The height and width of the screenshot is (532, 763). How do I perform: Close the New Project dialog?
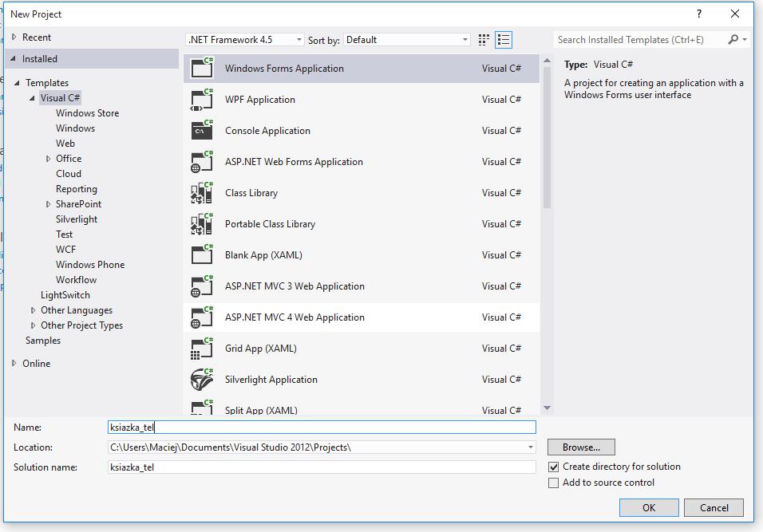pos(735,14)
